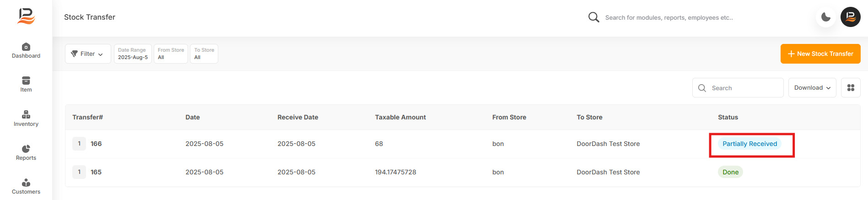
Task: Open the user profile avatar
Action: pyautogui.click(x=850, y=17)
